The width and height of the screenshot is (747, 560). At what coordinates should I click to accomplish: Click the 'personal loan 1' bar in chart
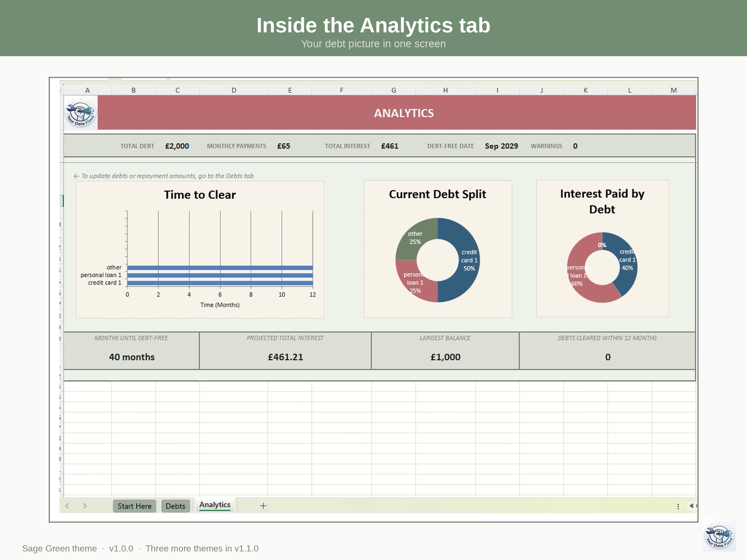coord(220,275)
